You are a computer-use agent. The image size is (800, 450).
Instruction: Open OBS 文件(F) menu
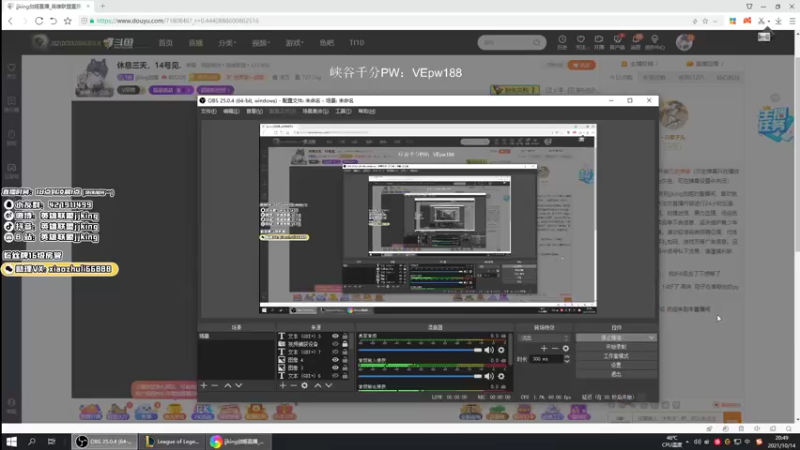tap(208, 111)
